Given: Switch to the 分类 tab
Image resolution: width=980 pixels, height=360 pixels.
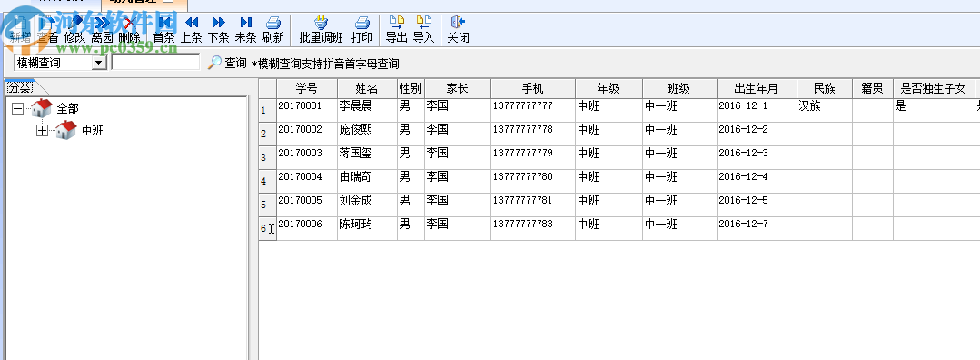Looking at the screenshot, I should pyautogui.click(x=19, y=86).
